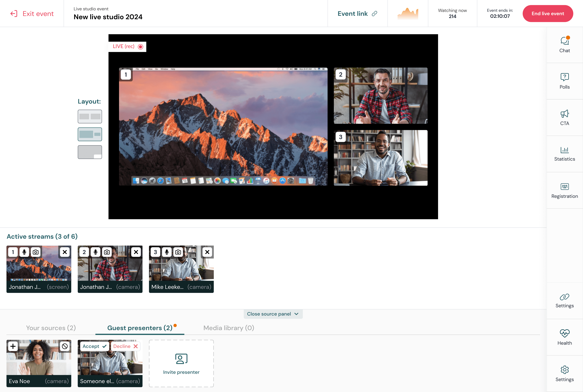Open the Polls panel
Screen dimensions: 583x392
(565, 81)
